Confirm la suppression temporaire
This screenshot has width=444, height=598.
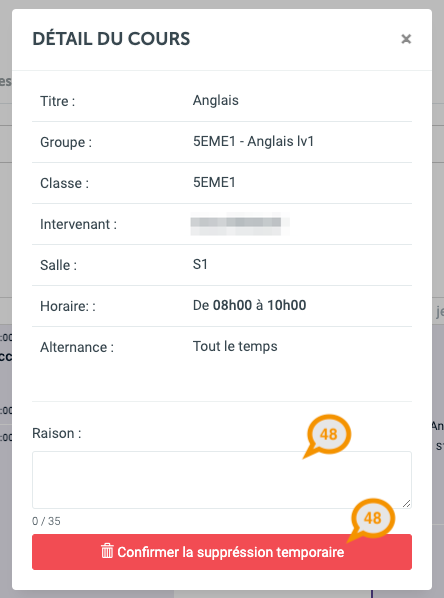pos(222,552)
